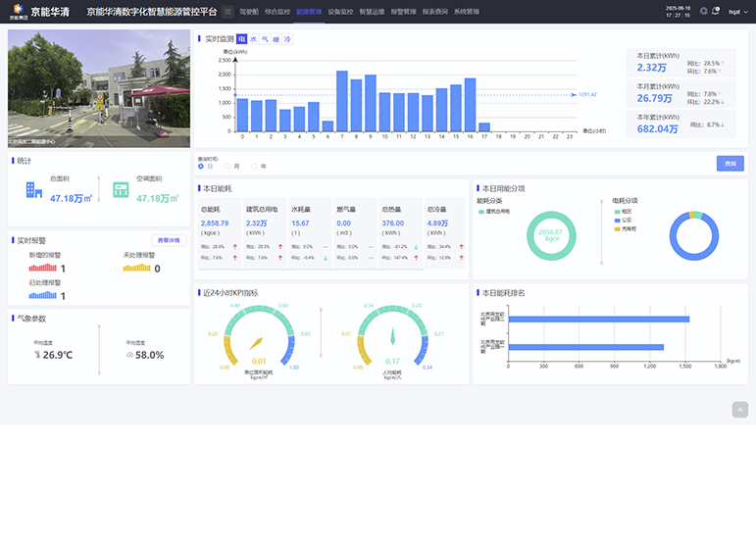Image resolution: width=756 pixels, height=545 pixels.
Task: Switch realtime monitor to 气
Action: [x=265, y=39]
